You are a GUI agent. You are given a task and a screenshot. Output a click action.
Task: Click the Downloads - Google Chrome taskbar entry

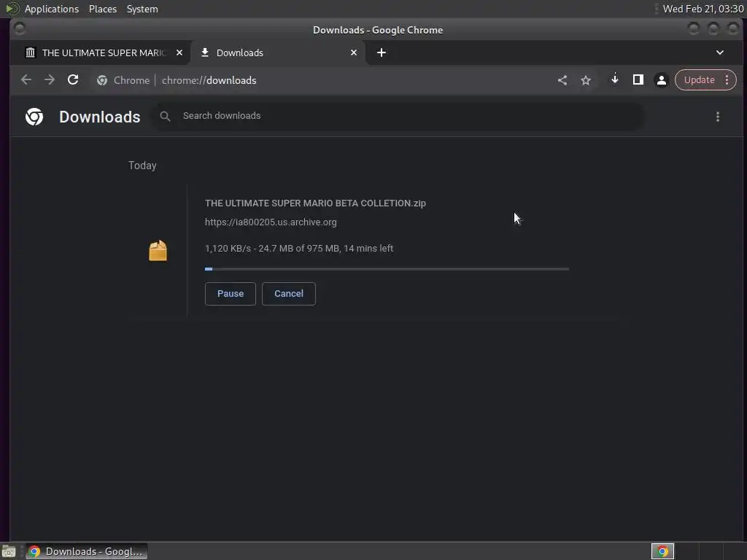point(87,551)
